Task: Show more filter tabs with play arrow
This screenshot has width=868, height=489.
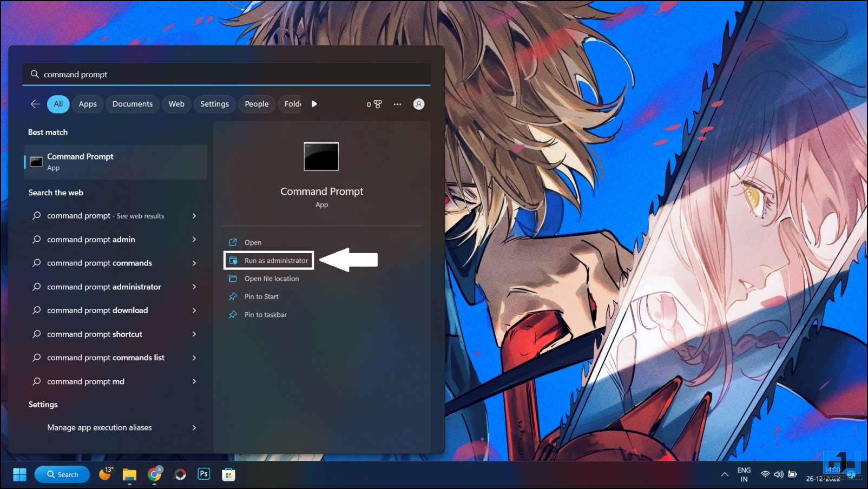Action: 314,104
